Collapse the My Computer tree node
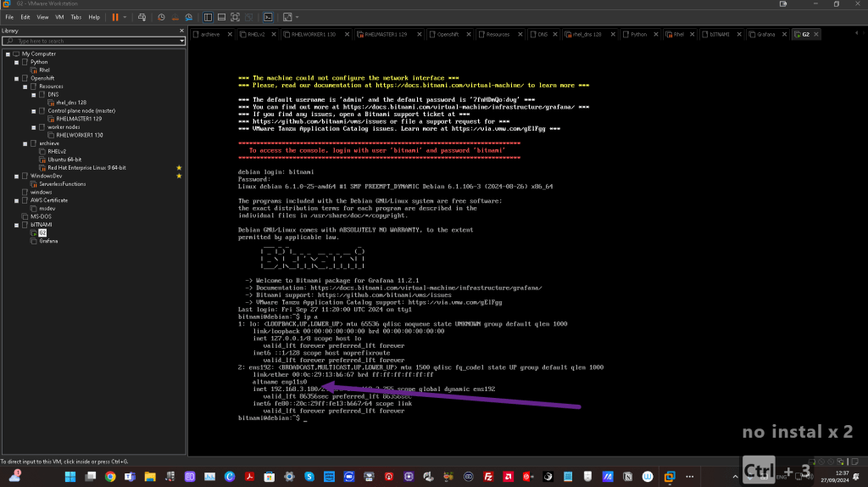 click(8, 54)
